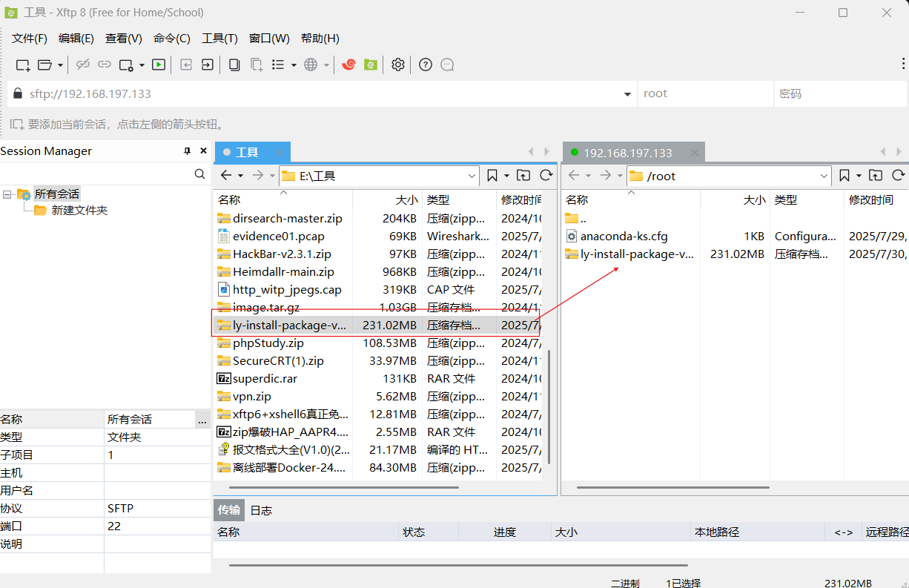Click the green play new terminal icon
909x588 pixels.
click(159, 65)
